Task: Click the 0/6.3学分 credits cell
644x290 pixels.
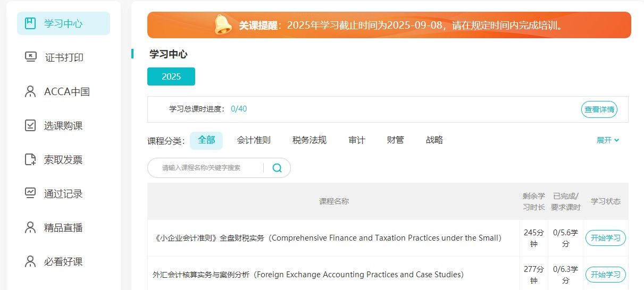Action: click(566, 275)
